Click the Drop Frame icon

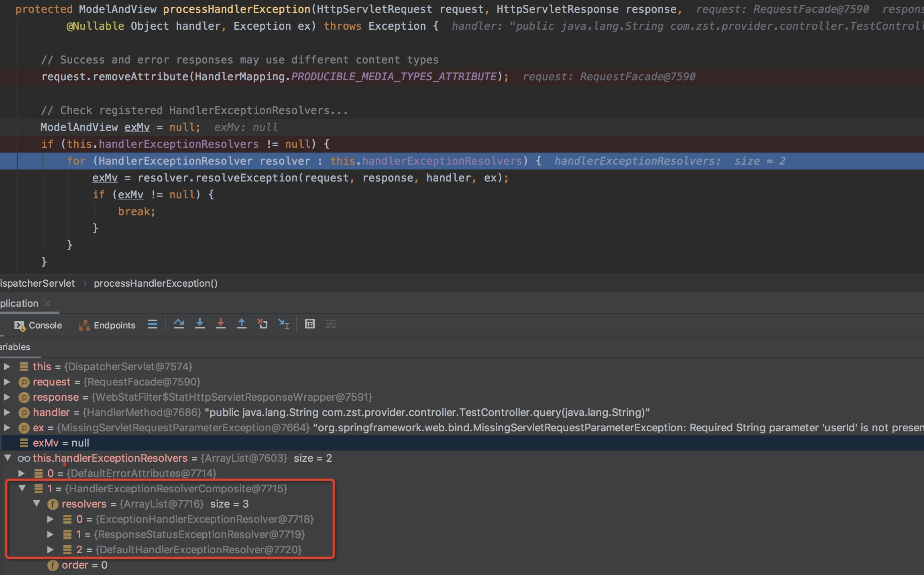[x=263, y=324]
